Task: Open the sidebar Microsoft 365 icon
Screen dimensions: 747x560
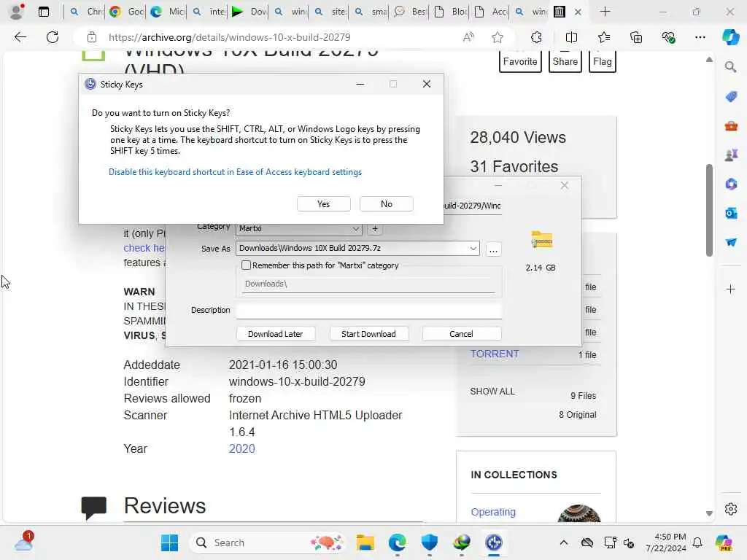Action: [731, 184]
